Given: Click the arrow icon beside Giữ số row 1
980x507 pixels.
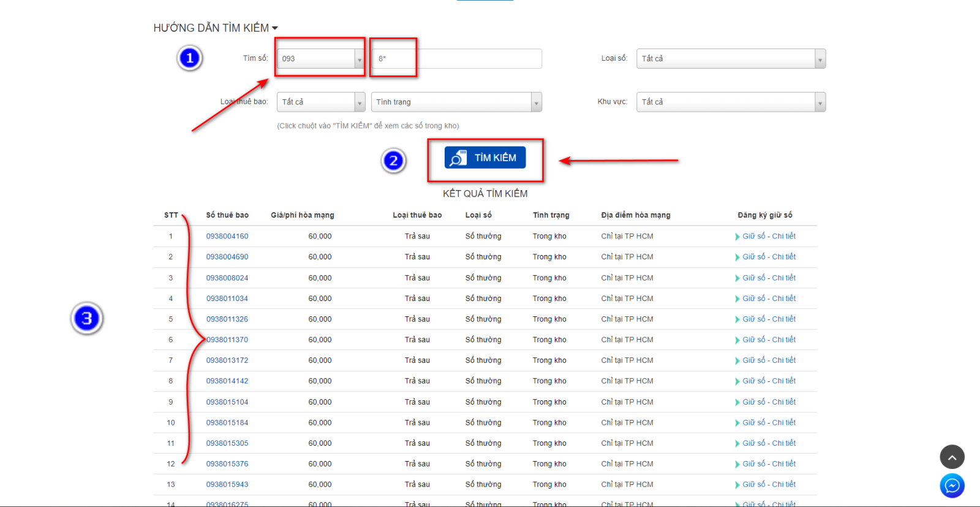Looking at the screenshot, I should point(737,237).
